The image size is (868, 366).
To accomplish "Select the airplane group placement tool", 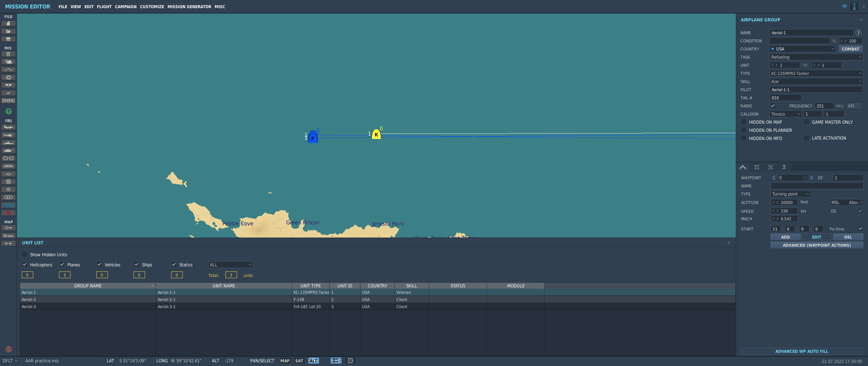I will point(8,127).
